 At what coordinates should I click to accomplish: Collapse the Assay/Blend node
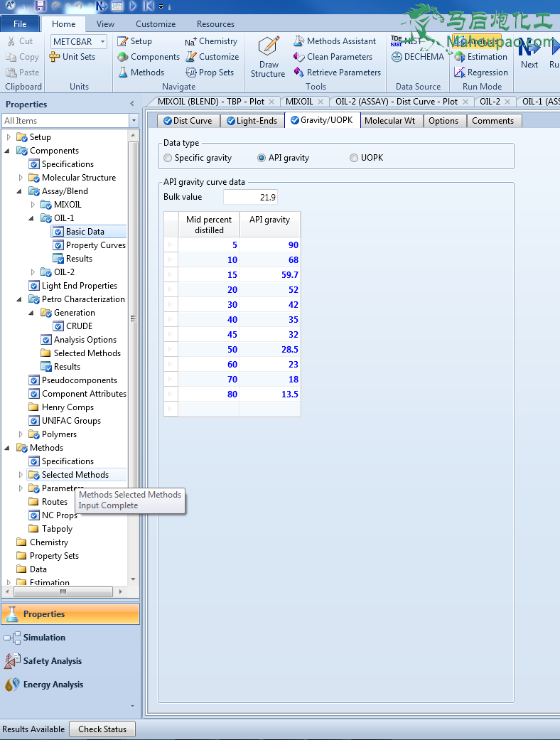pos(19,192)
